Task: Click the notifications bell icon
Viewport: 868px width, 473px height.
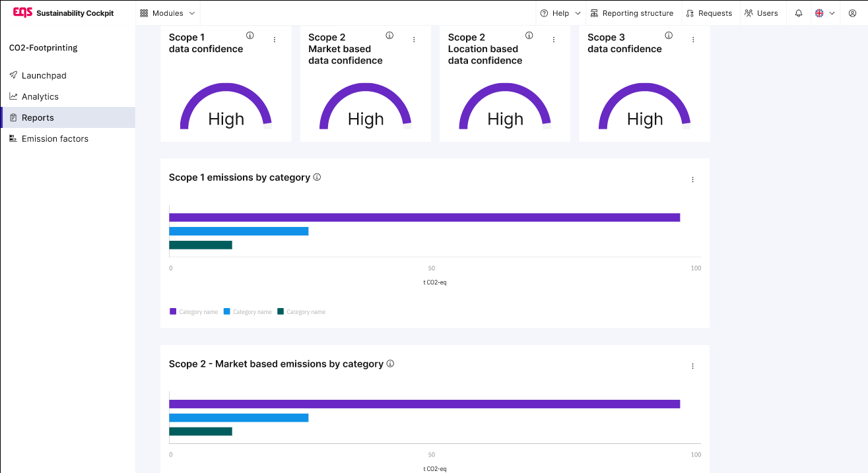Action: point(799,13)
